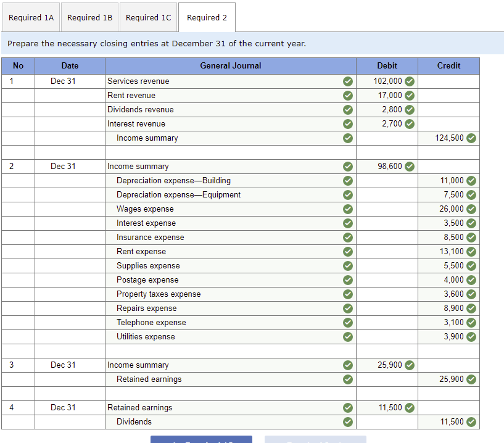Image resolution: width=504 pixels, height=443 pixels.
Task: Click the checkmark beside Wages expense
Action: point(348,209)
